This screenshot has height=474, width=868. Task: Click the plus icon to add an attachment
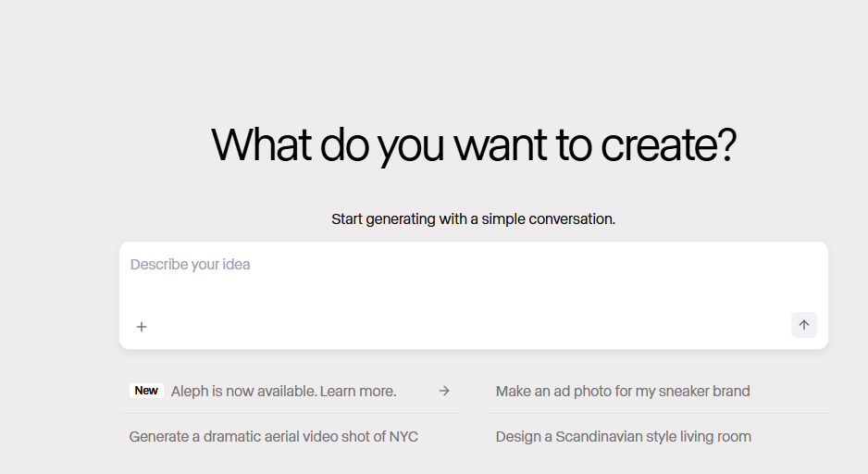click(x=142, y=327)
